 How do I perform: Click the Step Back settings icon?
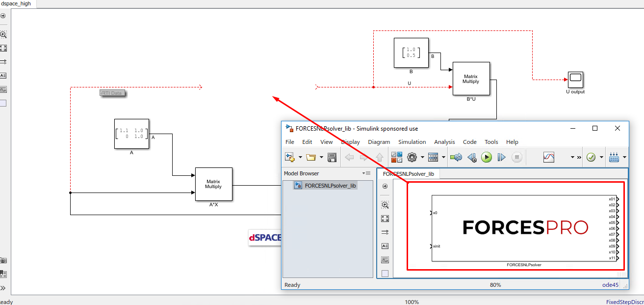[x=471, y=158]
